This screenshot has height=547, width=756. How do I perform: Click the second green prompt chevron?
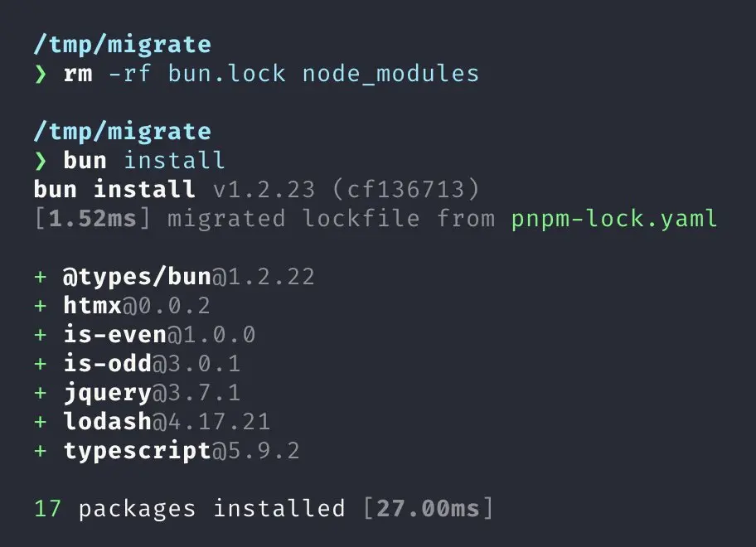click(41, 161)
